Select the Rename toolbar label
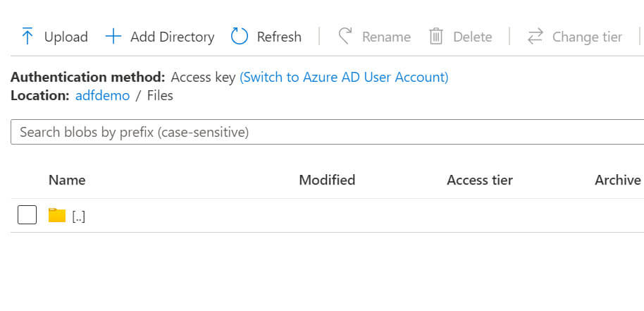This screenshot has height=311, width=644. [386, 37]
